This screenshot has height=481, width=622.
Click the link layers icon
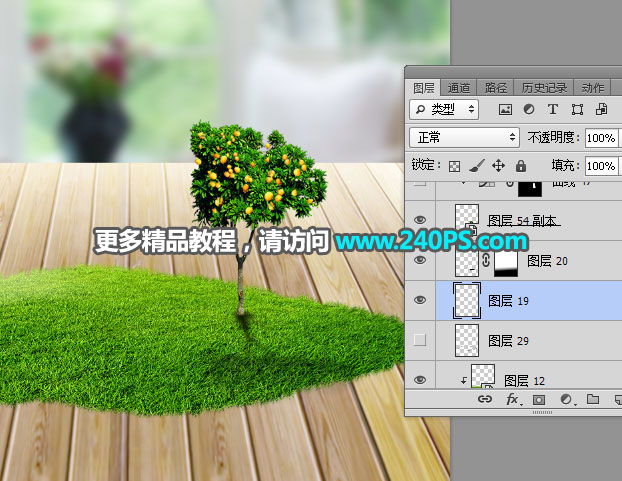[485, 399]
